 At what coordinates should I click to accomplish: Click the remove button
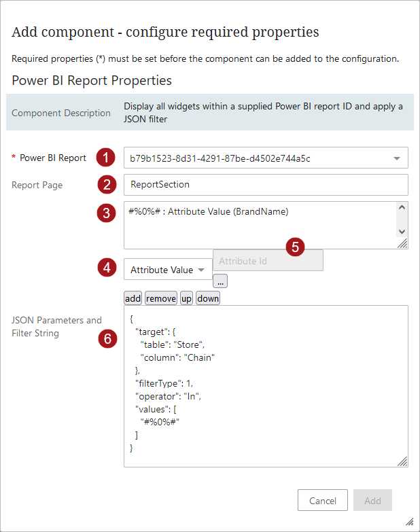(x=161, y=298)
